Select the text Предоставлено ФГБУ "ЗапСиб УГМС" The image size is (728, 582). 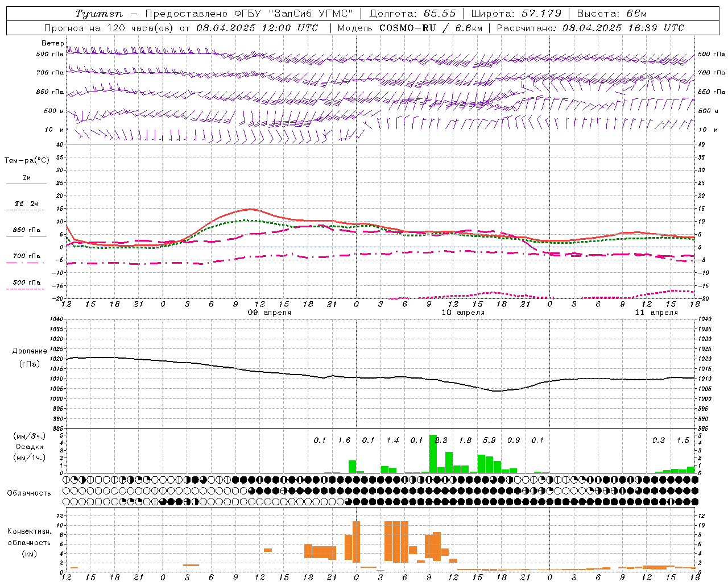[x=249, y=14]
